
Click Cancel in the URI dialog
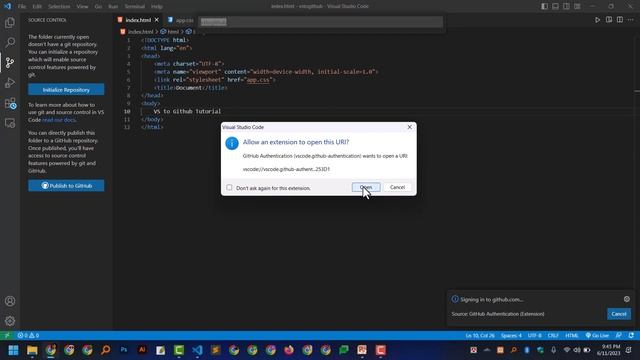point(397,187)
